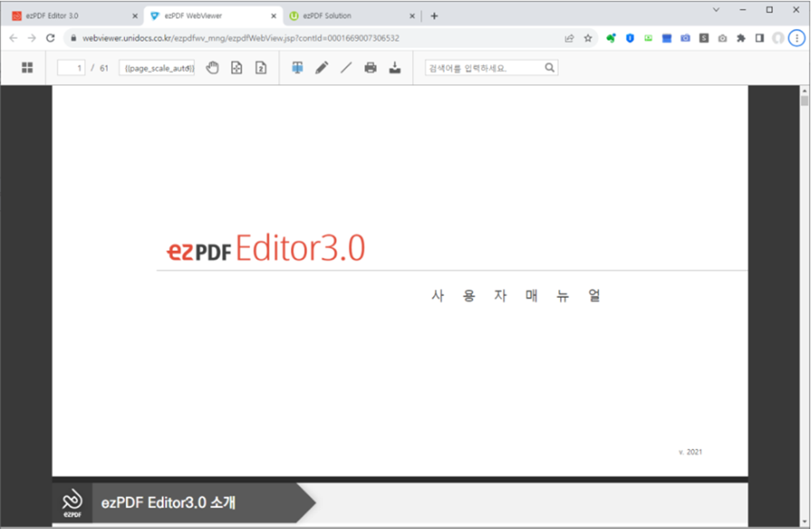Click the scrollbar down arrow
812x529 pixels.
804,521
